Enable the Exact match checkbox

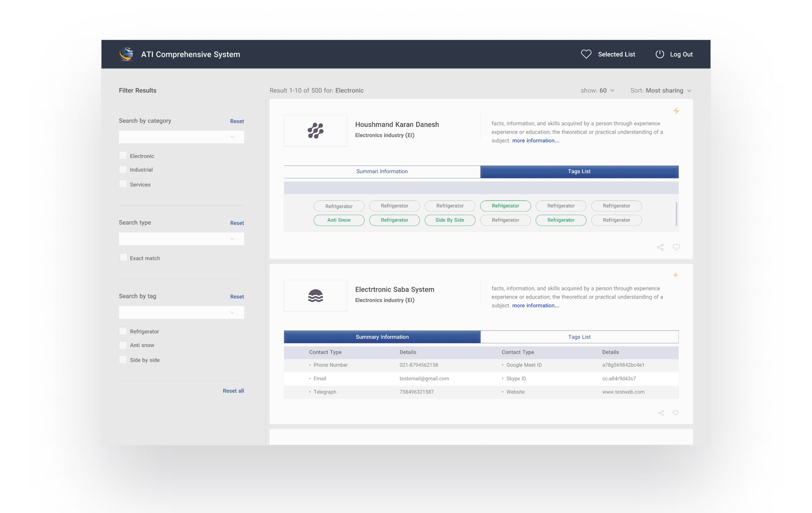[123, 257]
